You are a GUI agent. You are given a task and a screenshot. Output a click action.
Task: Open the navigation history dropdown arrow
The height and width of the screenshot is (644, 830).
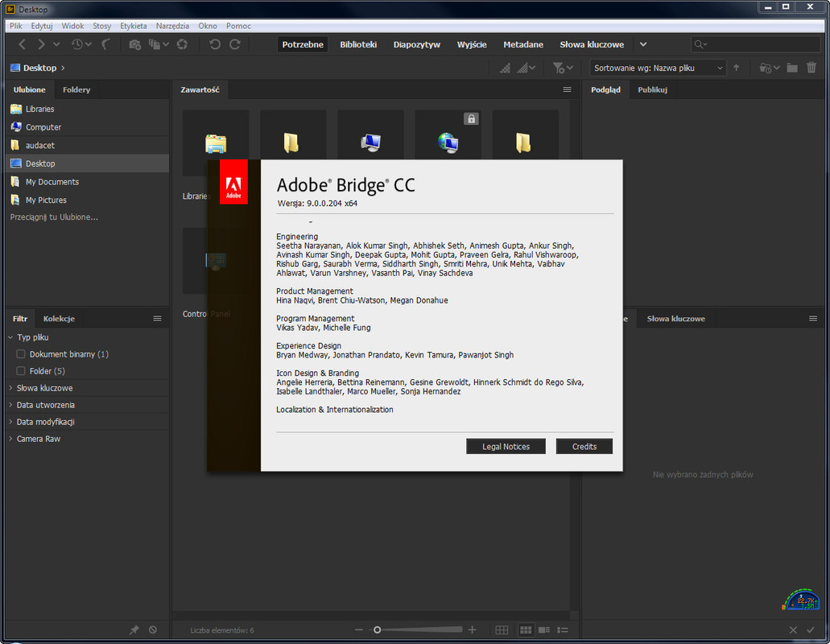(x=56, y=44)
